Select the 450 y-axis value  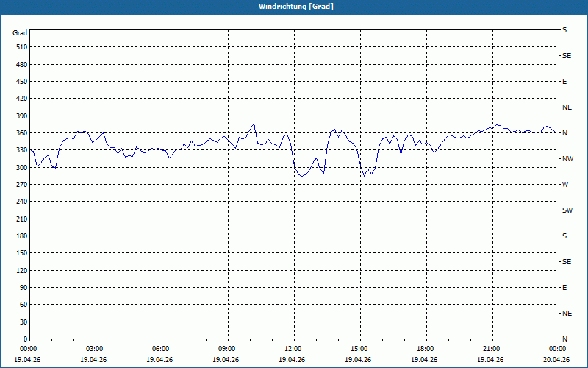(22, 82)
